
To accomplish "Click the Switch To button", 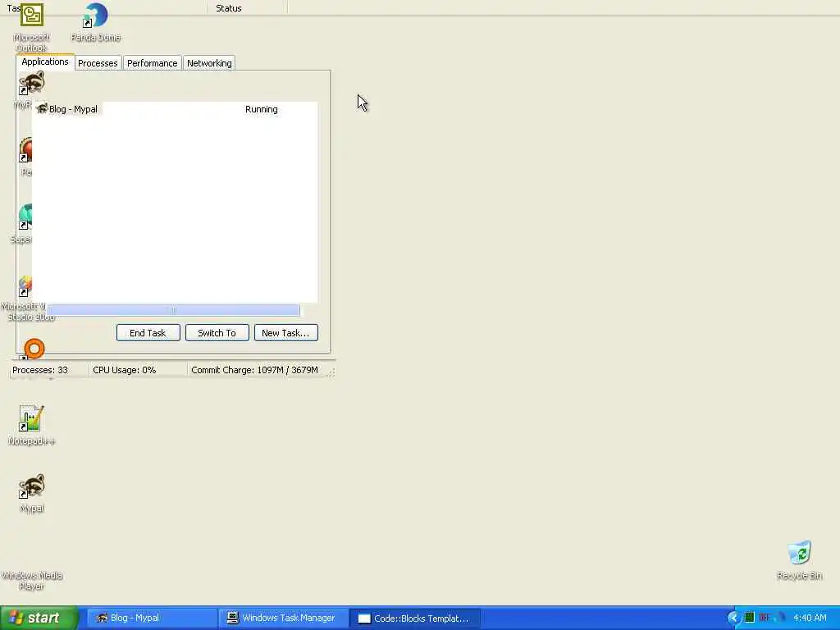I will [x=217, y=333].
